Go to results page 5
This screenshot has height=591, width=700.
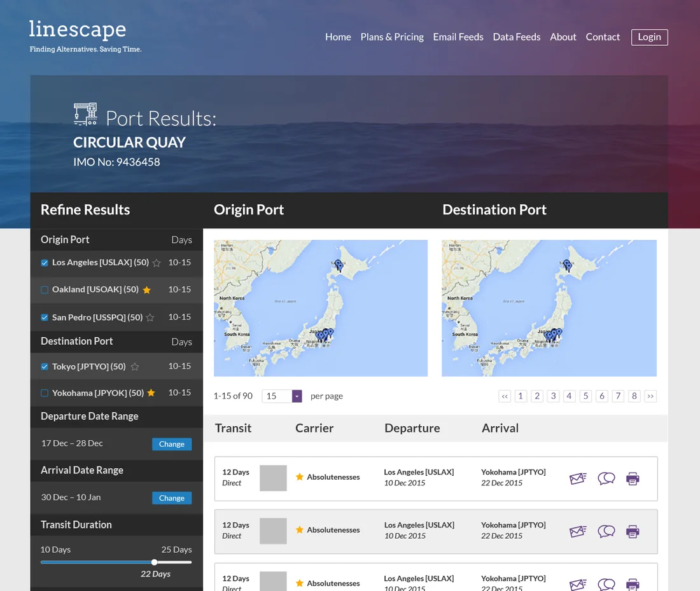point(585,396)
